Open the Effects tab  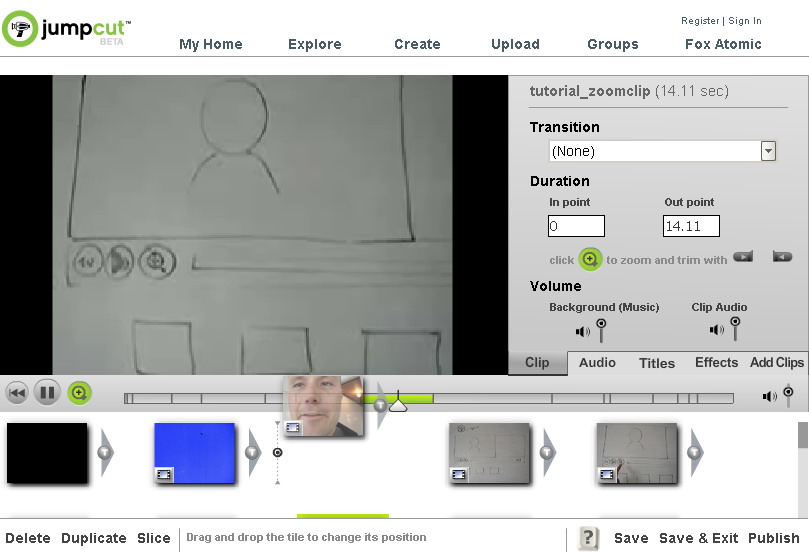tap(716, 363)
